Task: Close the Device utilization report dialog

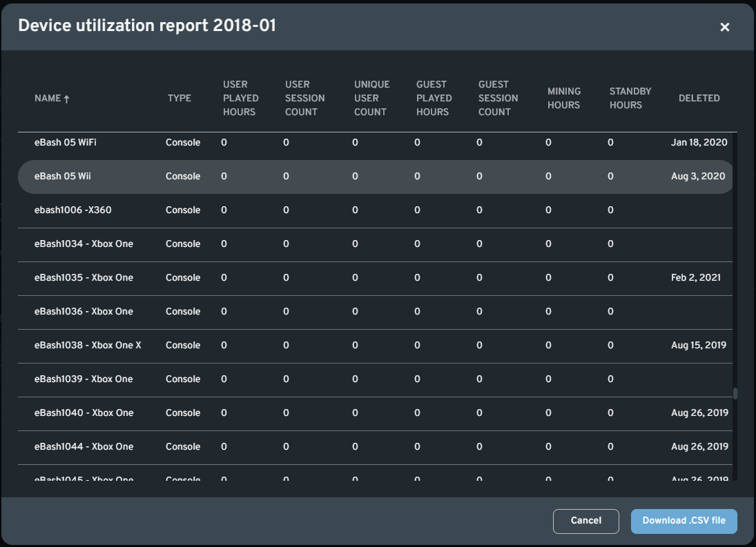Action: (x=724, y=27)
